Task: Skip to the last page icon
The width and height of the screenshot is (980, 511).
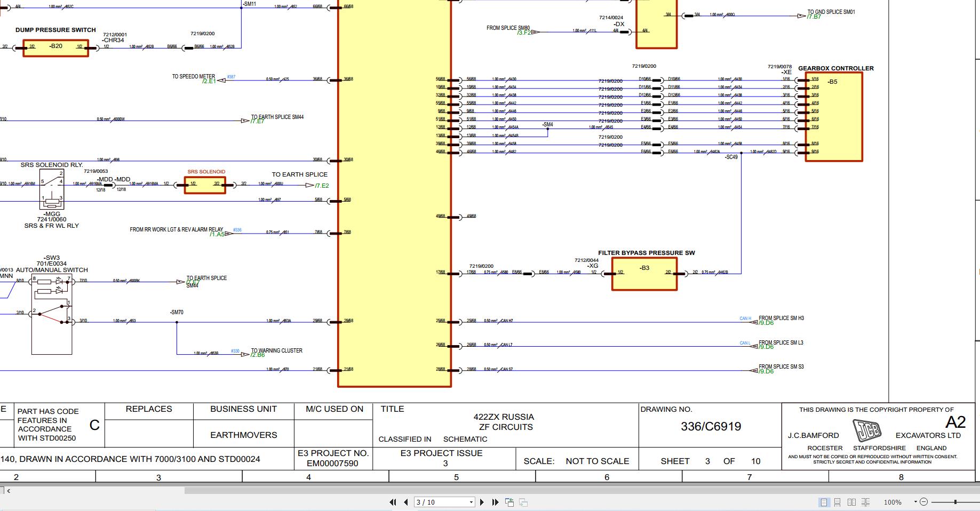Action: pyautogui.click(x=496, y=502)
